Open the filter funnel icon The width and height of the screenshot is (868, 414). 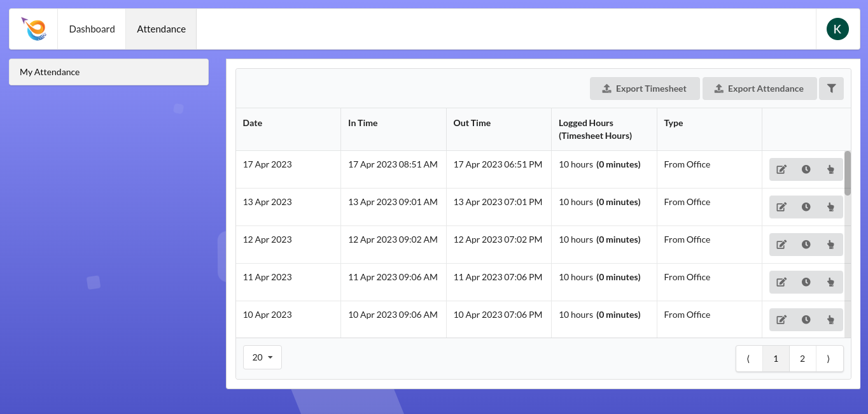click(831, 89)
